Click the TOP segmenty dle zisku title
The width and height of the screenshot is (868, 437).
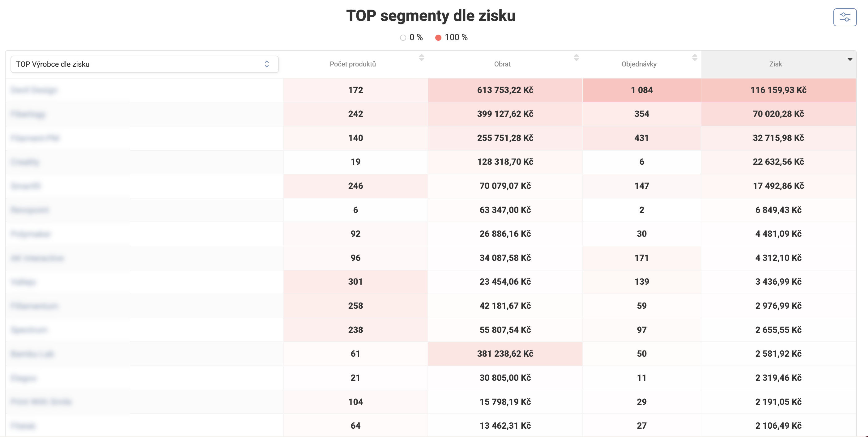431,15
